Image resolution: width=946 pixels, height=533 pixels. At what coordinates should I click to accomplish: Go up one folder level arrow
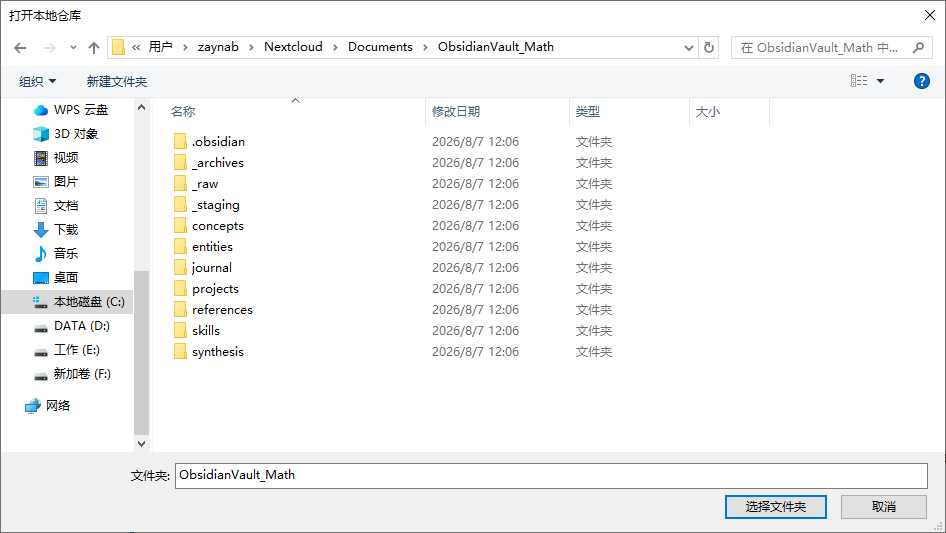click(94, 48)
